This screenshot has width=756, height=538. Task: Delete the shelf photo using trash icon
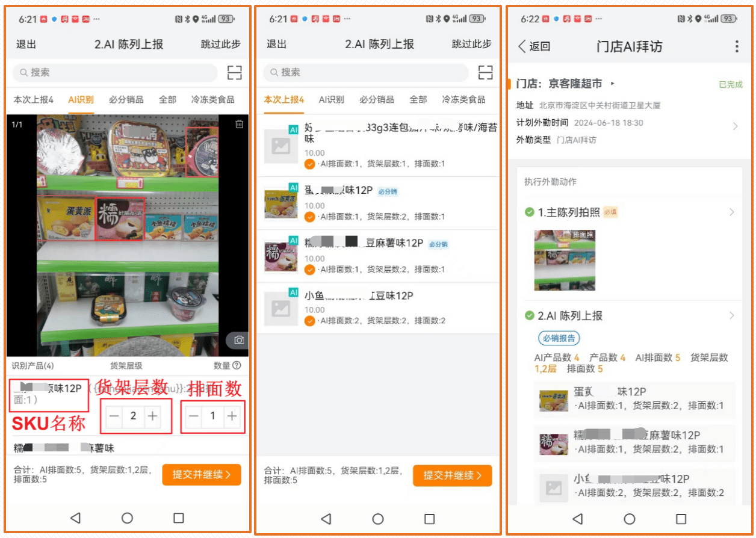coord(240,124)
